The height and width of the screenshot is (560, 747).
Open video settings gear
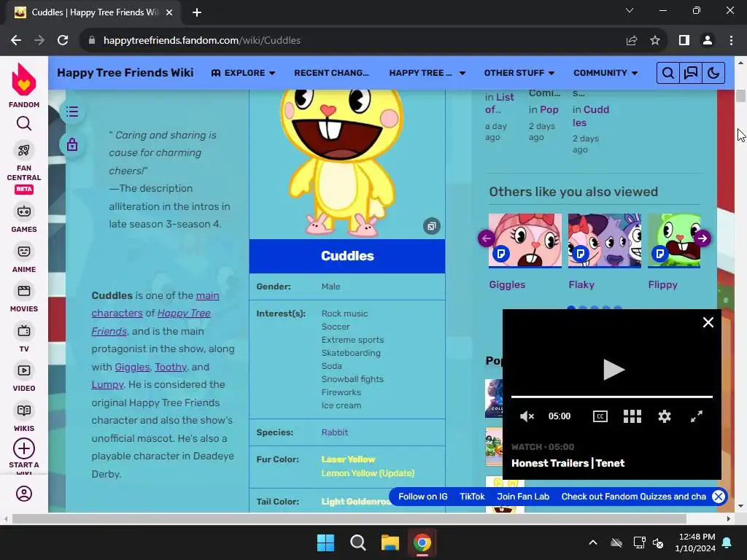(x=664, y=416)
